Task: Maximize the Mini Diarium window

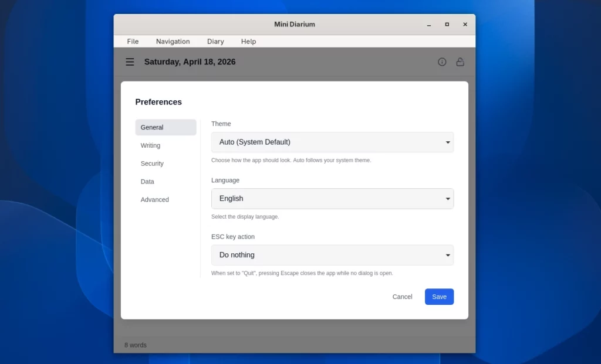Action: 447,25
